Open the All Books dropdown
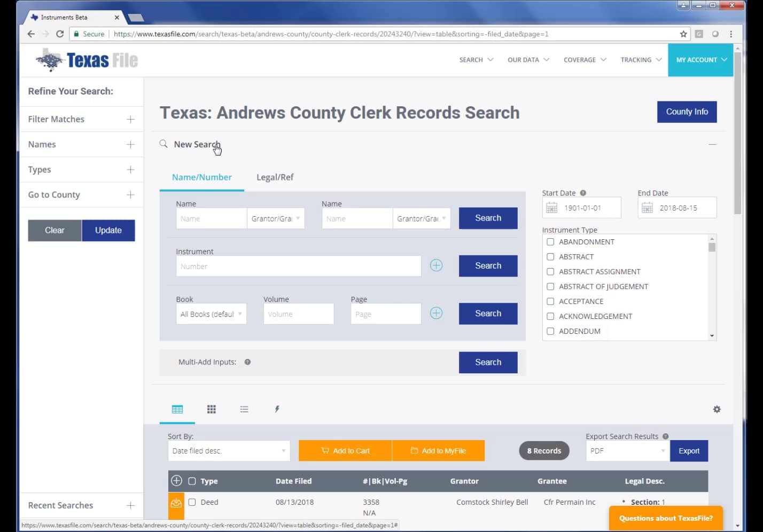The width and height of the screenshot is (763, 532). (x=211, y=314)
